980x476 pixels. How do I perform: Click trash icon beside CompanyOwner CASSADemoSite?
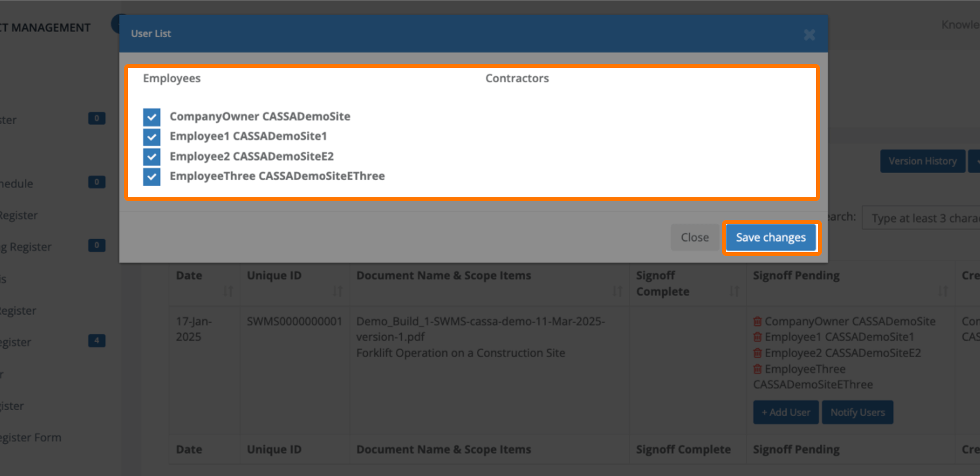[x=758, y=321]
